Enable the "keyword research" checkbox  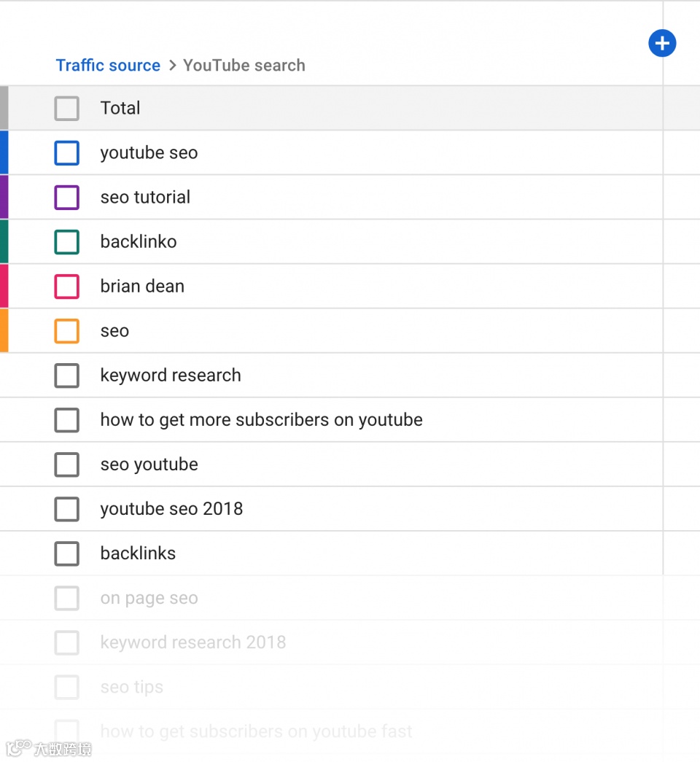tap(66, 376)
